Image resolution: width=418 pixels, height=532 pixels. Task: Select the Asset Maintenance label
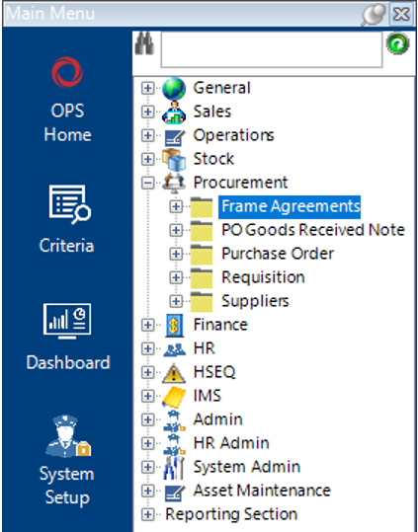coord(262,491)
